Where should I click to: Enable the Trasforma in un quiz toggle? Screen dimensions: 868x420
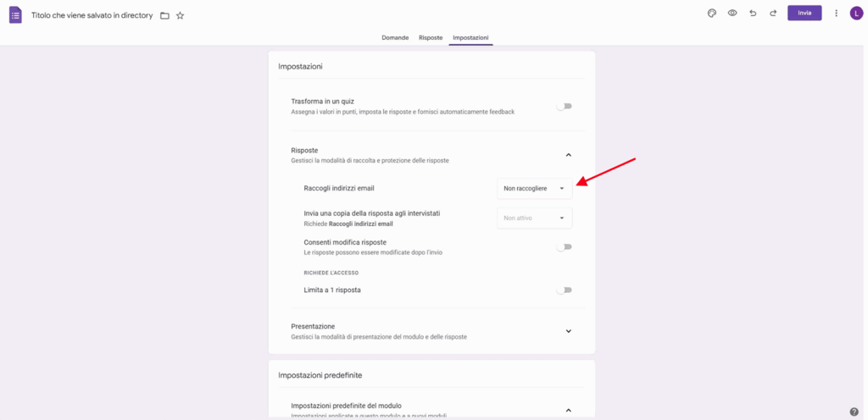(565, 107)
